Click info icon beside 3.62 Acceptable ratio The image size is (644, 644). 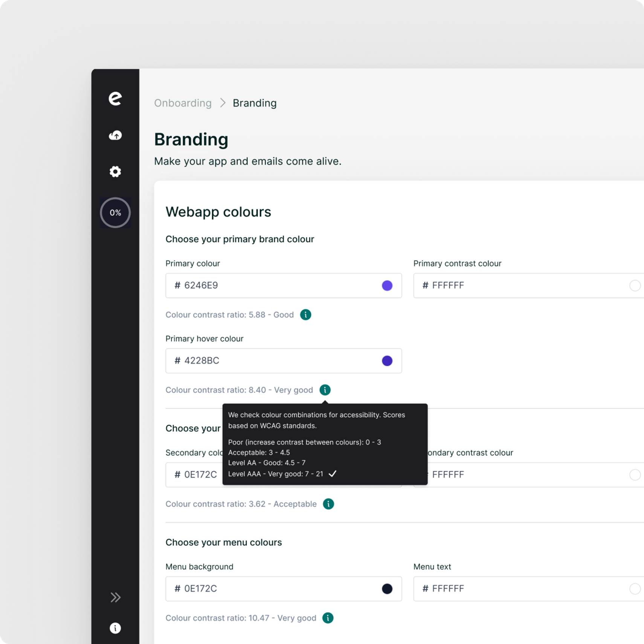coord(328,504)
